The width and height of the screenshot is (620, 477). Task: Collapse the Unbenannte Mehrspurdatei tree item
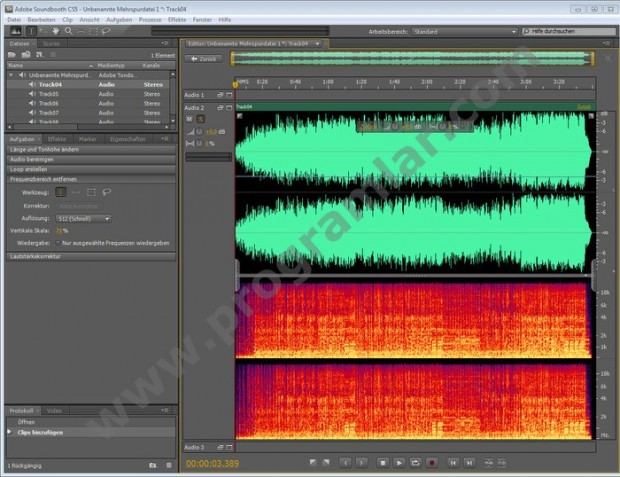(x=11, y=75)
